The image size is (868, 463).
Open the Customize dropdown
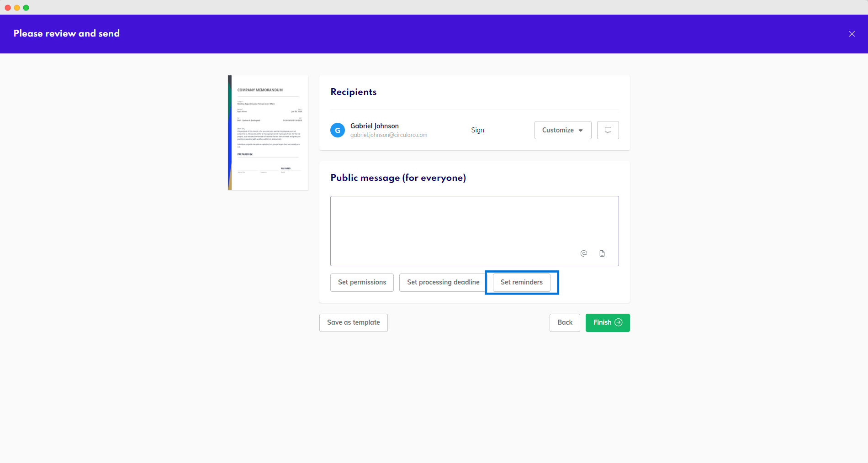tap(562, 130)
